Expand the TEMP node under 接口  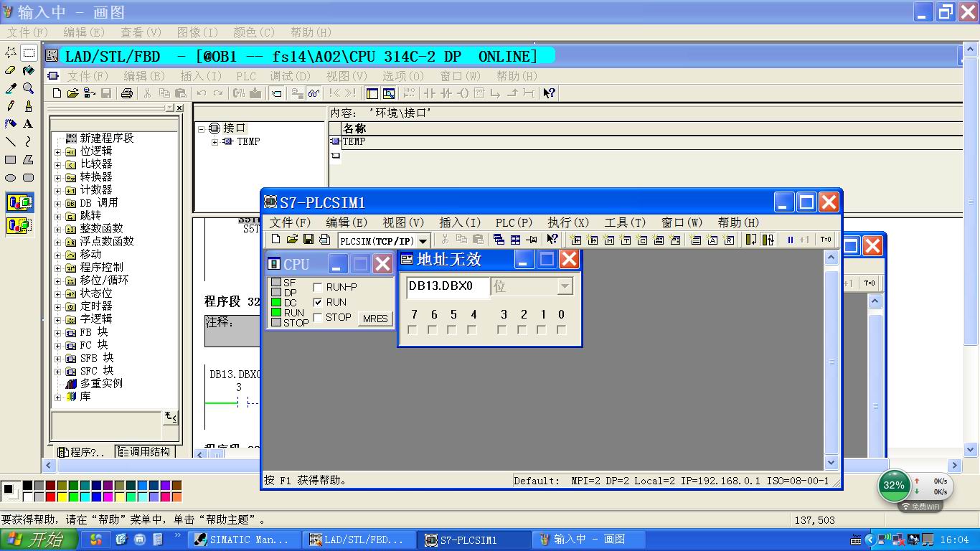(x=215, y=142)
